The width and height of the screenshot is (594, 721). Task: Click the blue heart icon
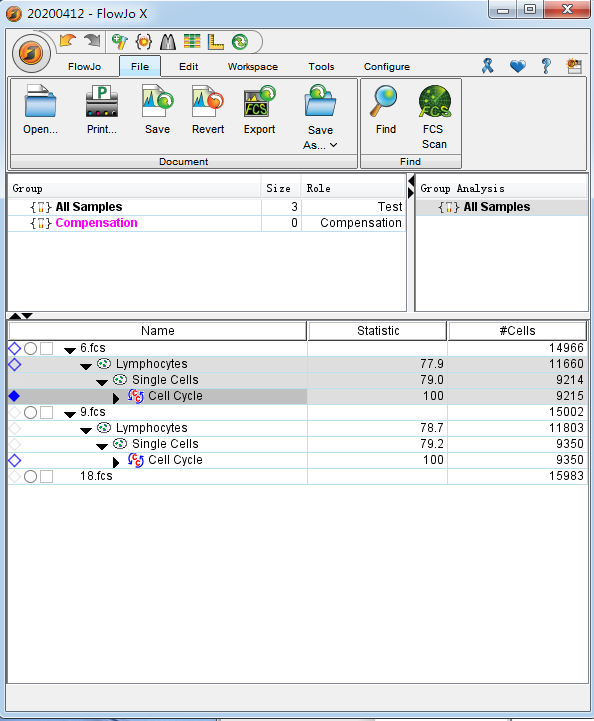pyautogui.click(x=518, y=67)
